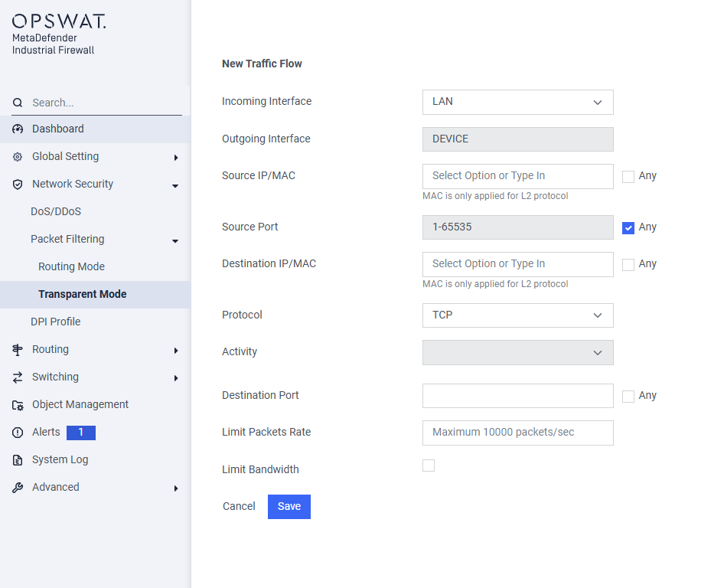Click the Network Security shield icon
The image size is (724, 588).
[18, 185]
